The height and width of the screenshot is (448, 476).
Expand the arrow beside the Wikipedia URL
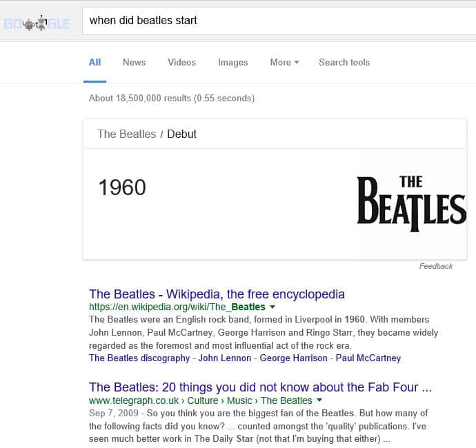[x=272, y=307]
